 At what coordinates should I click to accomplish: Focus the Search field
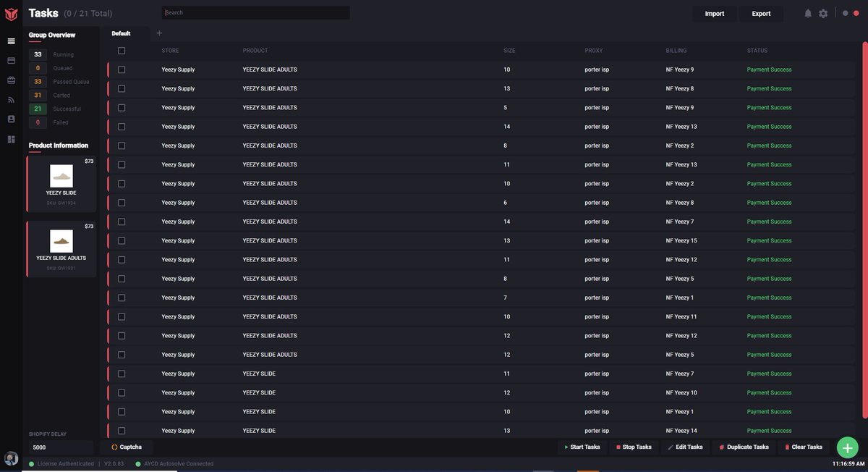(256, 13)
